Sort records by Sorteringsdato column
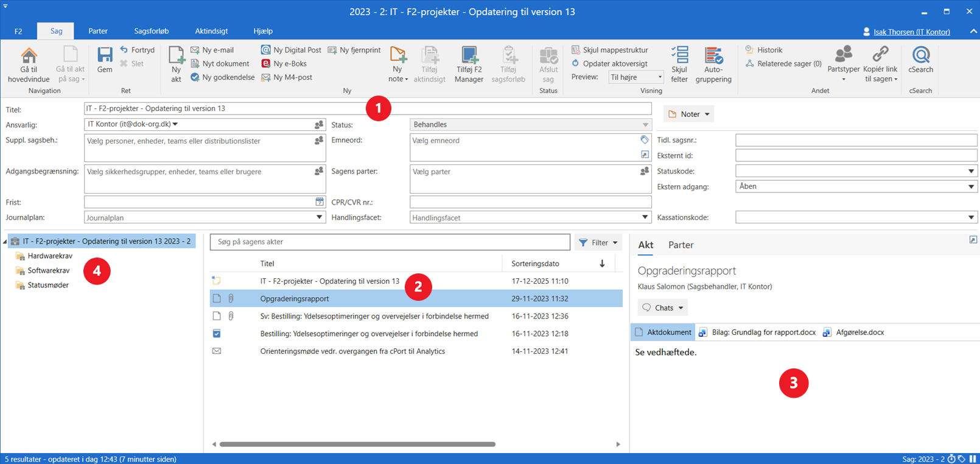Viewport: 980px width, 464px height. point(535,264)
